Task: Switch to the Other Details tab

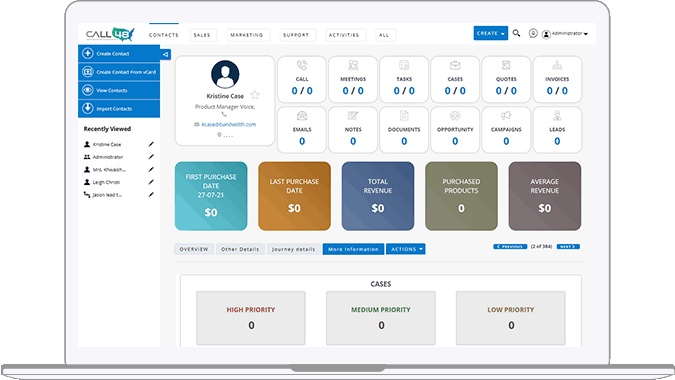Action: [x=240, y=249]
